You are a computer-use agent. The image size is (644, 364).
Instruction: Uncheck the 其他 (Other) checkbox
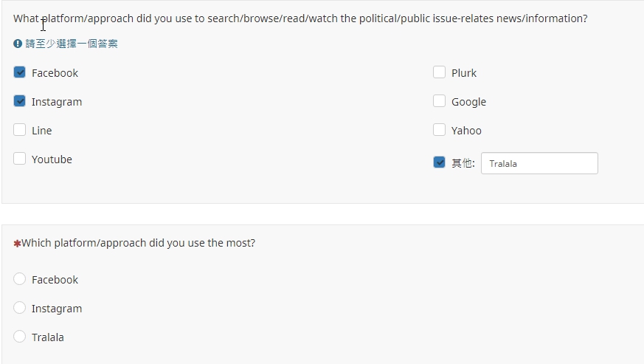(x=440, y=162)
